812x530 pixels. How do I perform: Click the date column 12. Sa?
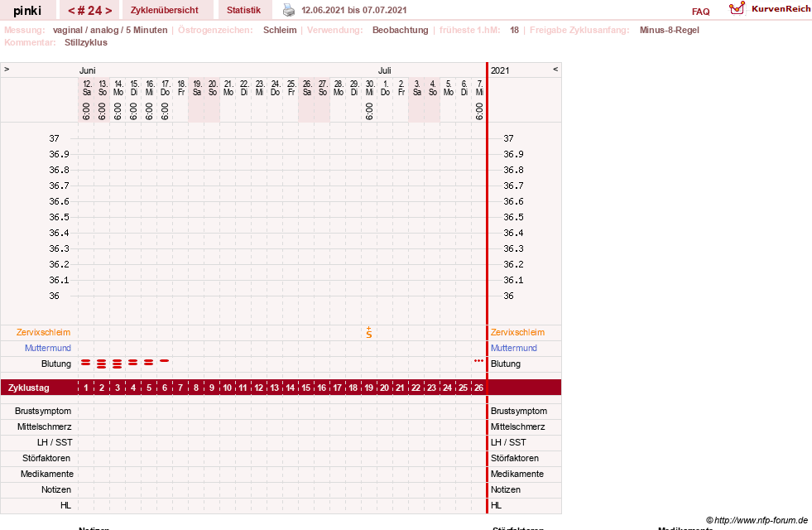coord(86,88)
